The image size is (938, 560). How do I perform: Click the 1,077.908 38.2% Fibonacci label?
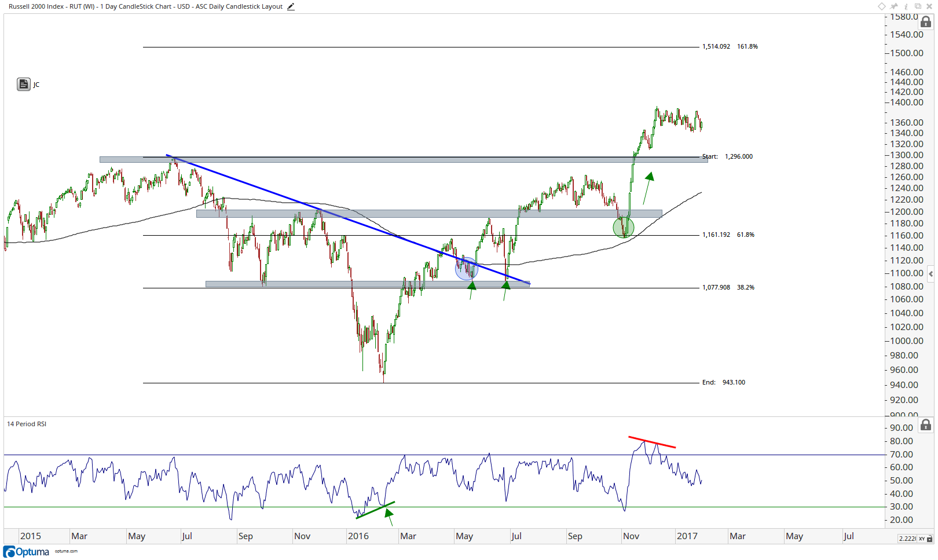(728, 287)
